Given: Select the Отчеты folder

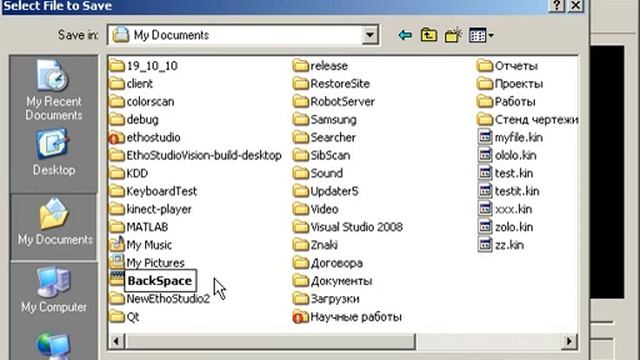Looking at the screenshot, I should point(507,66).
